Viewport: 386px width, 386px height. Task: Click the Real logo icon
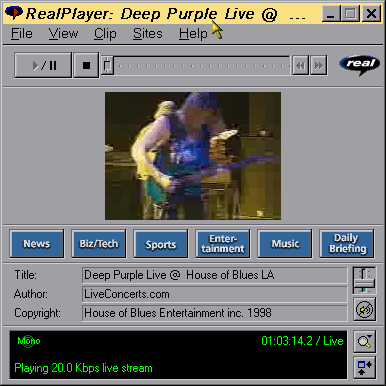coord(359,64)
